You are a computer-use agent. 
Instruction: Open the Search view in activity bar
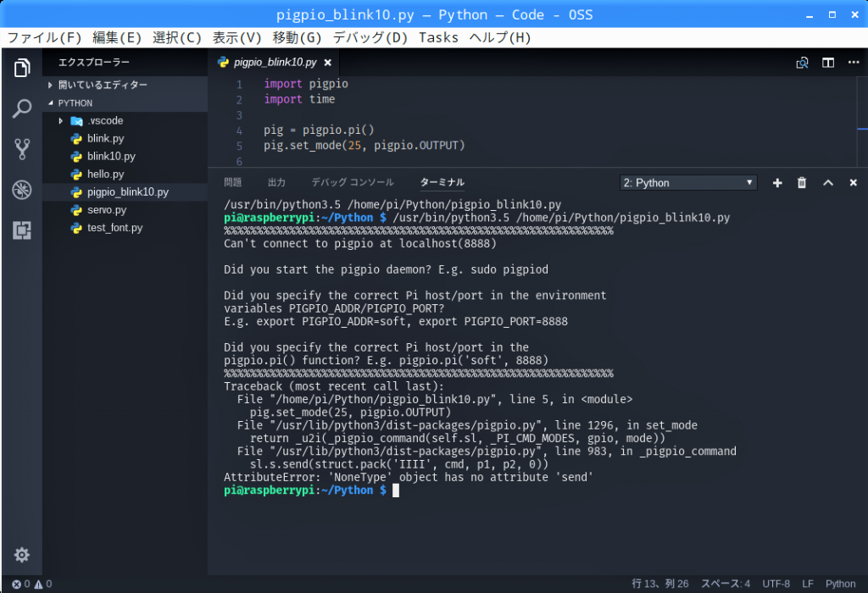[21, 108]
